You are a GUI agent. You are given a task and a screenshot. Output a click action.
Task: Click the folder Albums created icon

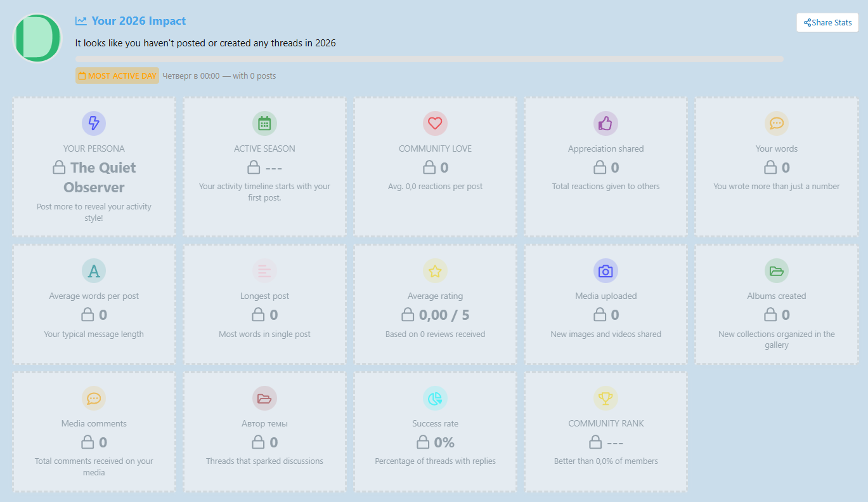point(776,271)
